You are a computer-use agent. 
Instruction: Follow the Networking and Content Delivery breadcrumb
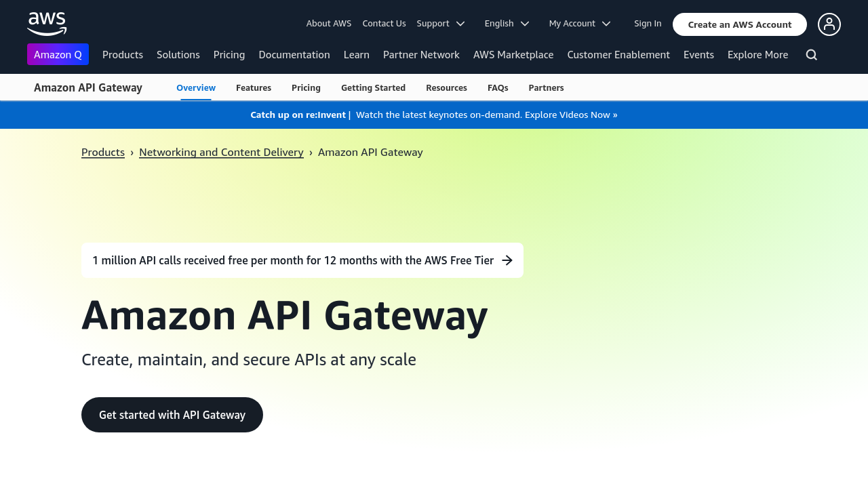point(221,152)
